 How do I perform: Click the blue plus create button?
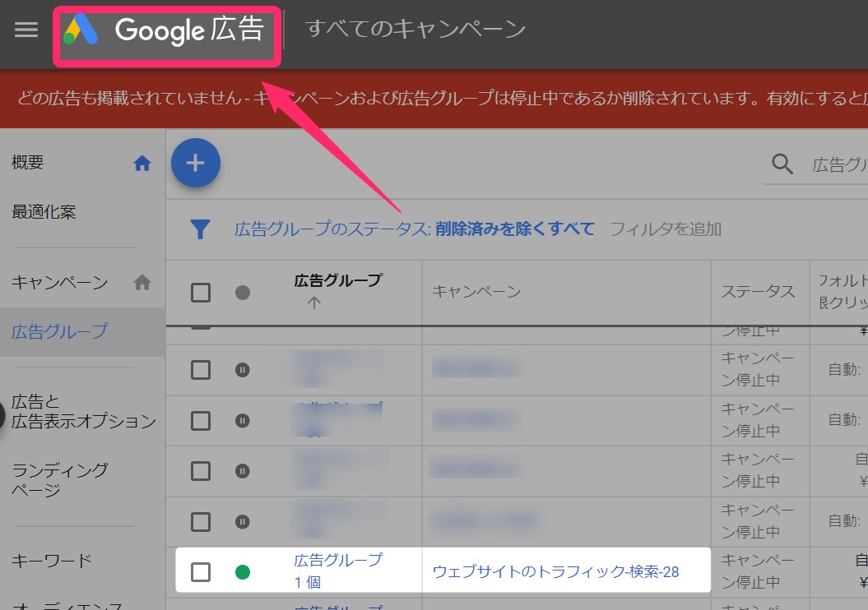[x=196, y=163]
